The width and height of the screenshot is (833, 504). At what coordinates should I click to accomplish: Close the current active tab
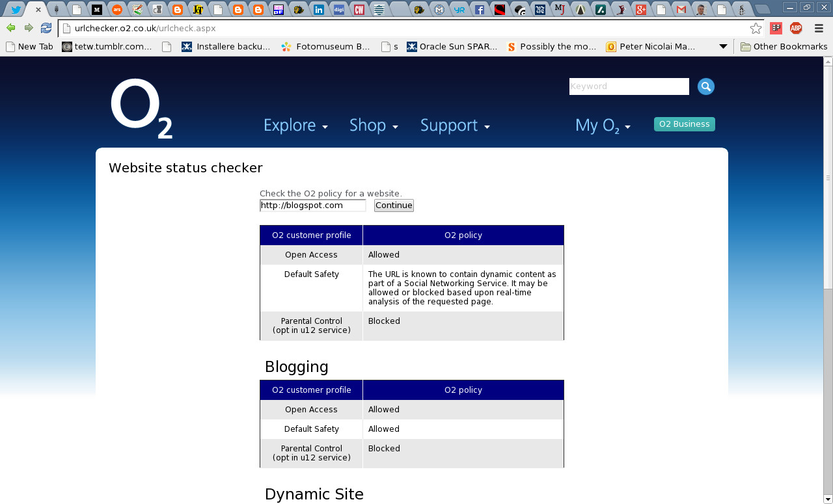point(38,10)
